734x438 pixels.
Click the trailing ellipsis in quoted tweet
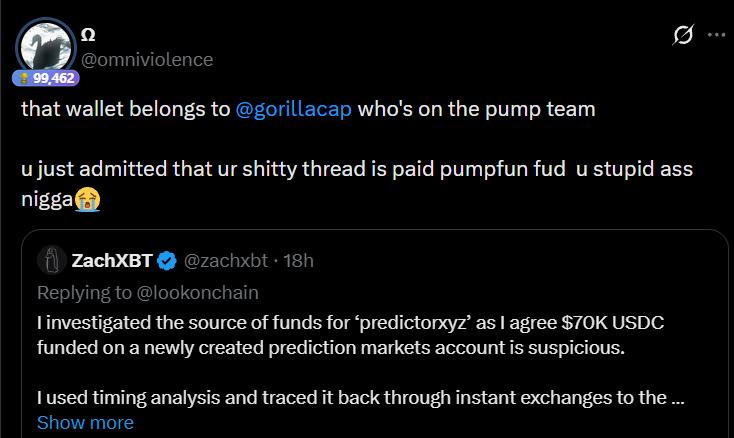677,398
